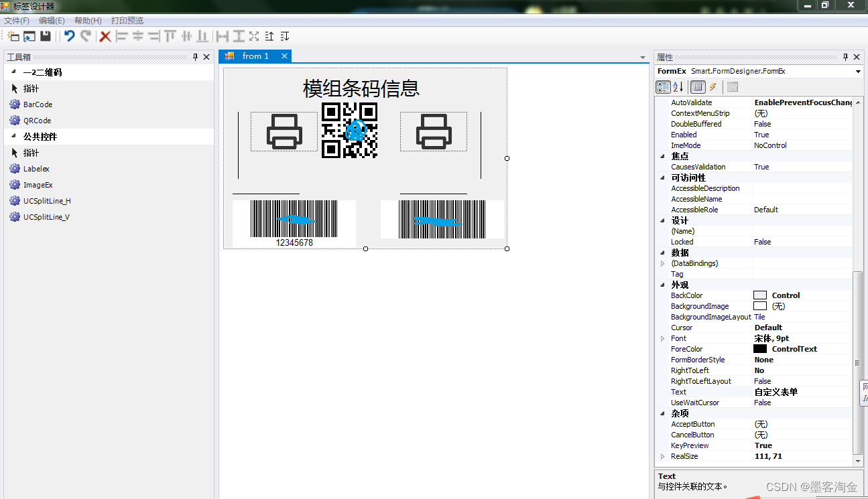The width and height of the screenshot is (868, 499).
Task: Click the BackgroundImage preview swatch
Action: click(x=760, y=306)
